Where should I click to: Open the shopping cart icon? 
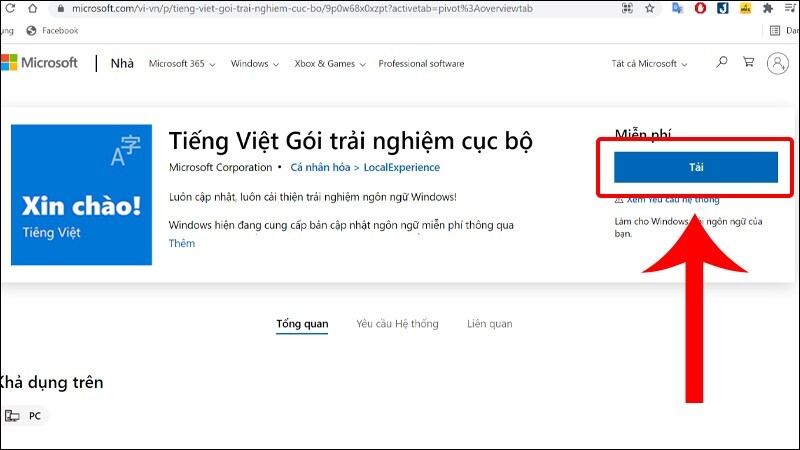tap(748, 62)
